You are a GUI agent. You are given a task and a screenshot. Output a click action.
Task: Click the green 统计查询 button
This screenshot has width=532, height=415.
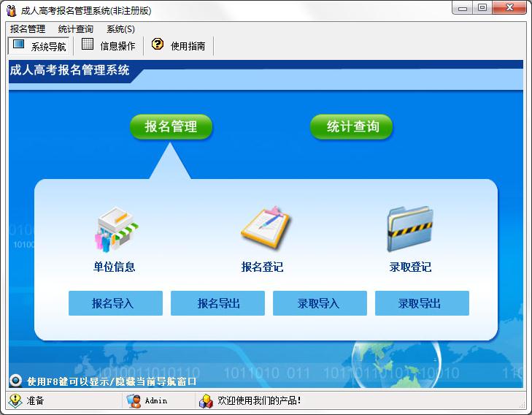[352, 126]
